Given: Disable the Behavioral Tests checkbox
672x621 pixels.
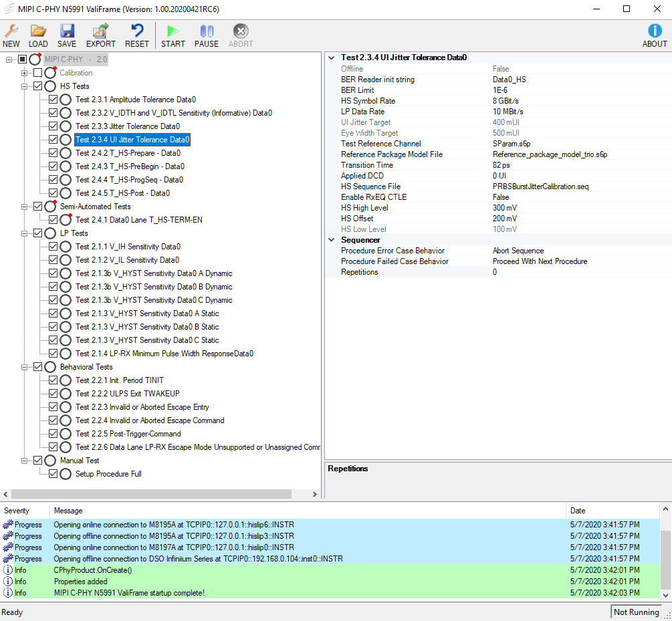Looking at the screenshot, I should (x=38, y=366).
